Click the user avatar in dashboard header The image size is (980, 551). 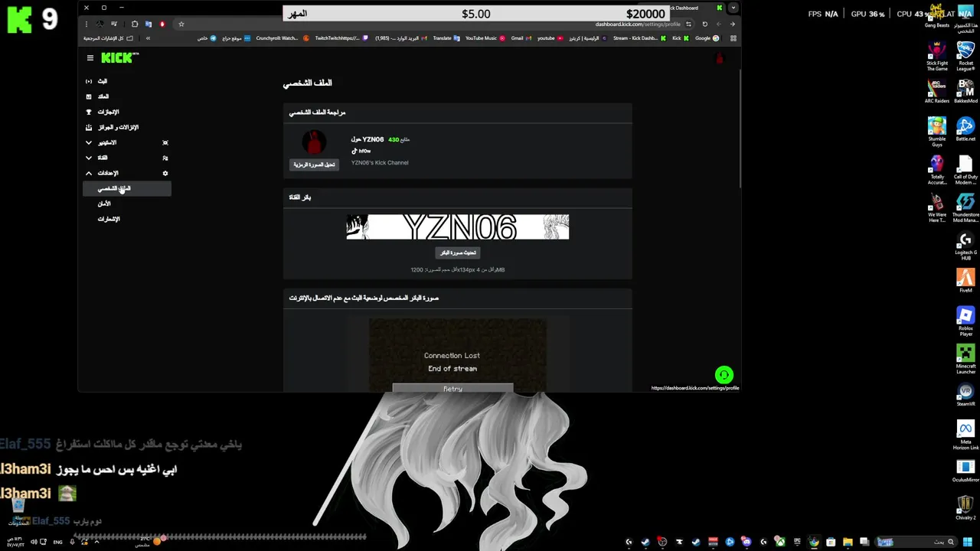click(719, 58)
